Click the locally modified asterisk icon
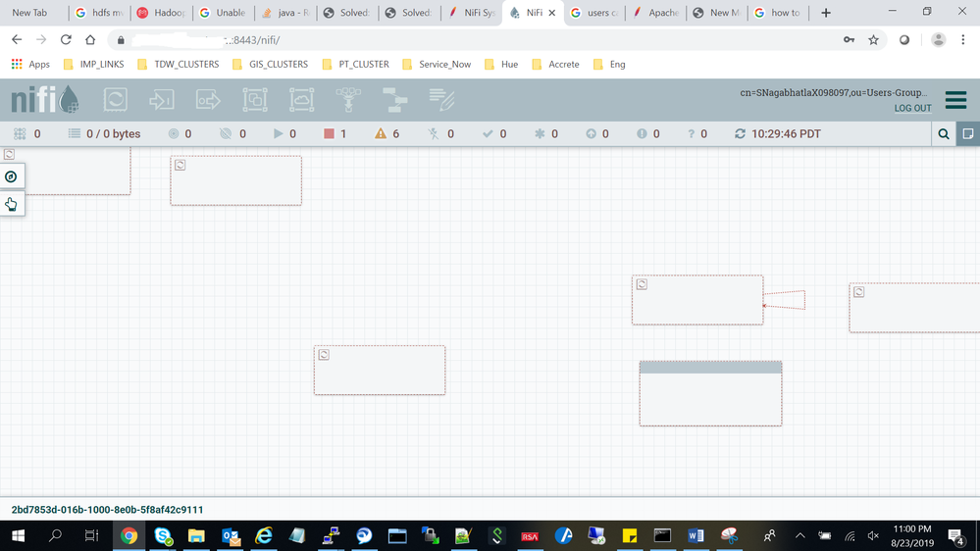This screenshot has width=980, height=551. coord(540,133)
